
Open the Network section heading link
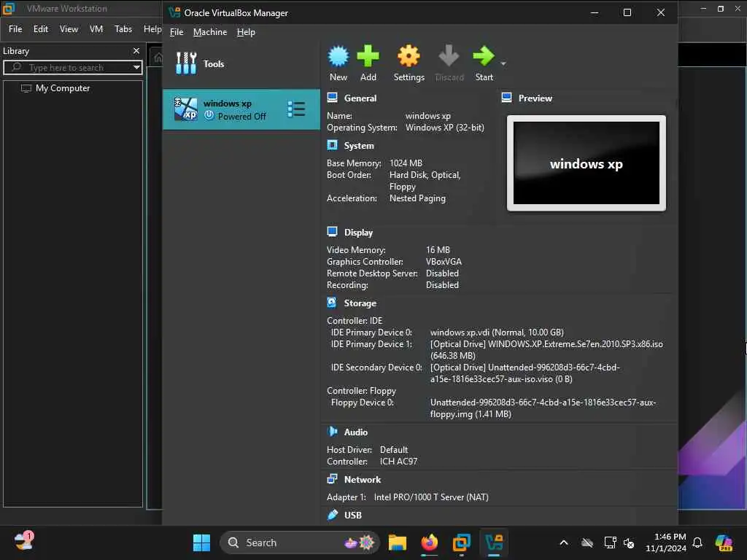[x=363, y=480]
